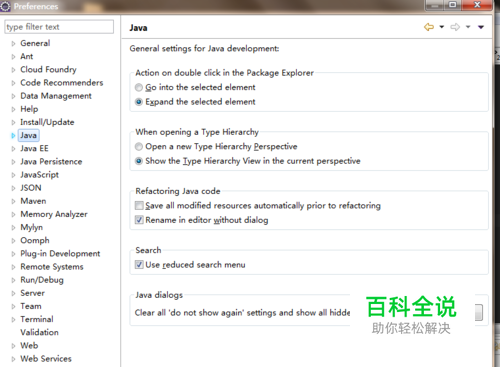The height and width of the screenshot is (367, 500).
Task: Open Maven preferences
Action: [x=33, y=201]
